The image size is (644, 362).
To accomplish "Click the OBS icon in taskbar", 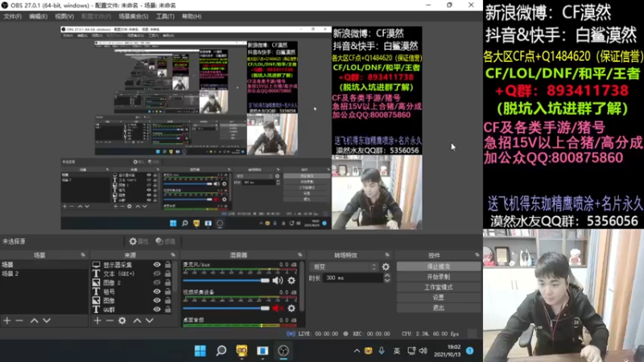I will (283, 351).
